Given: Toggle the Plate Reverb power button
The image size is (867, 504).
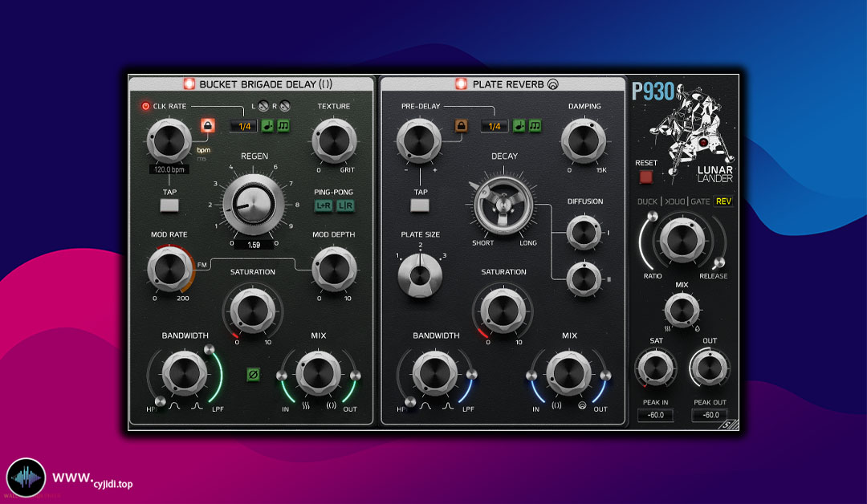Looking at the screenshot, I should click(x=461, y=84).
